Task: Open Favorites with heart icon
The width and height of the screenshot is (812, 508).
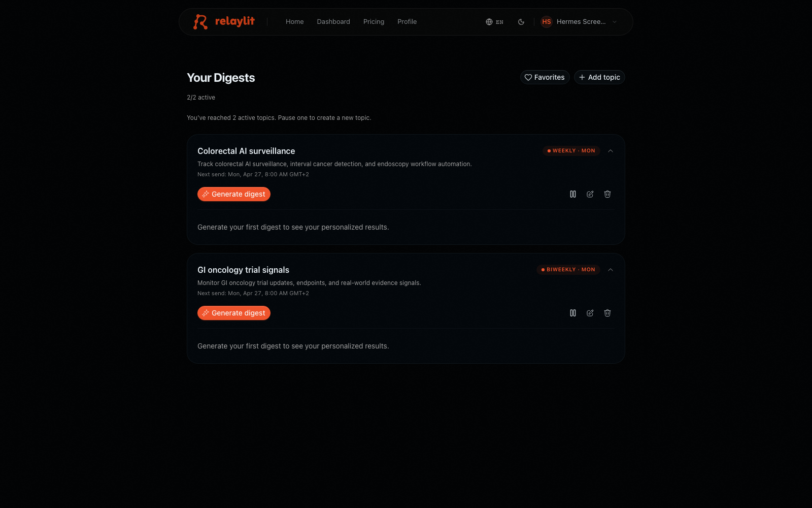Action: [x=545, y=77]
